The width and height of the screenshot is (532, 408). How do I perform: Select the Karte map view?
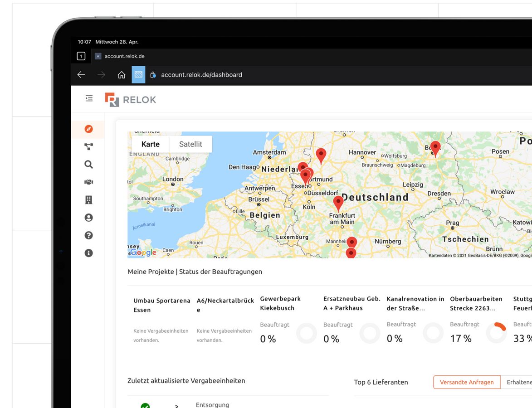150,144
